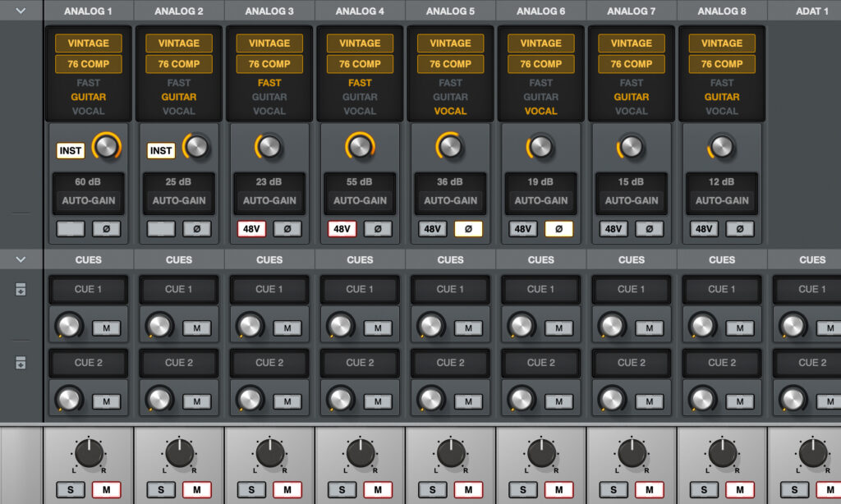This screenshot has height=504, width=841.
Task: Select the Analog 6 channel header
Action: (540, 11)
